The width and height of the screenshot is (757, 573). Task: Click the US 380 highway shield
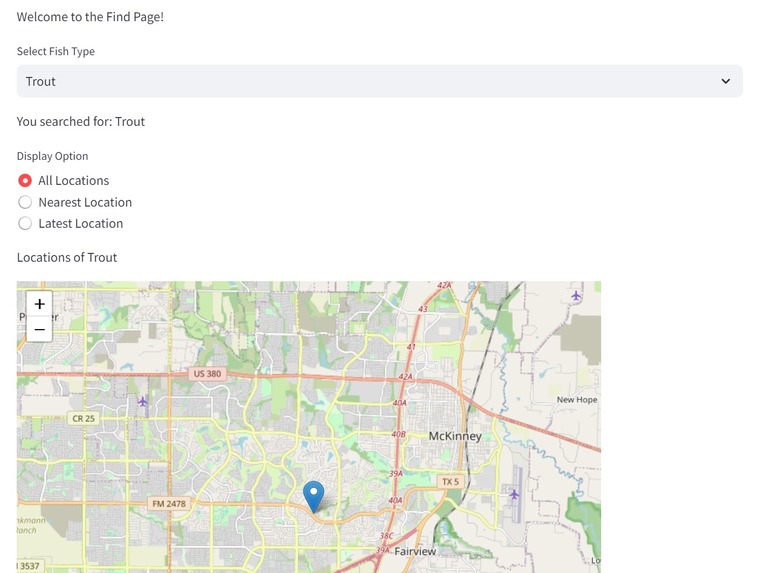[x=207, y=374]
